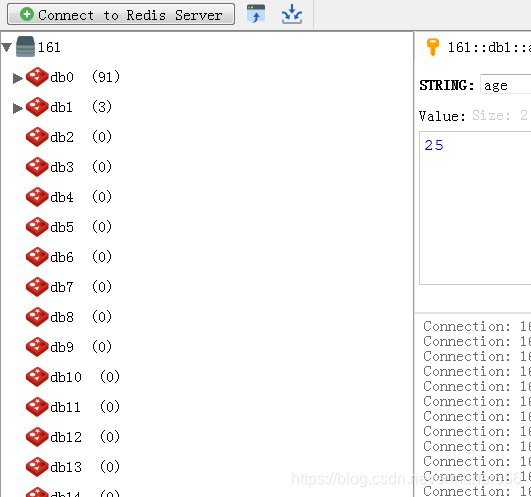Click the (91) key count of db0
This screenshot has width=531, height=497.
(x=106, y=77)
